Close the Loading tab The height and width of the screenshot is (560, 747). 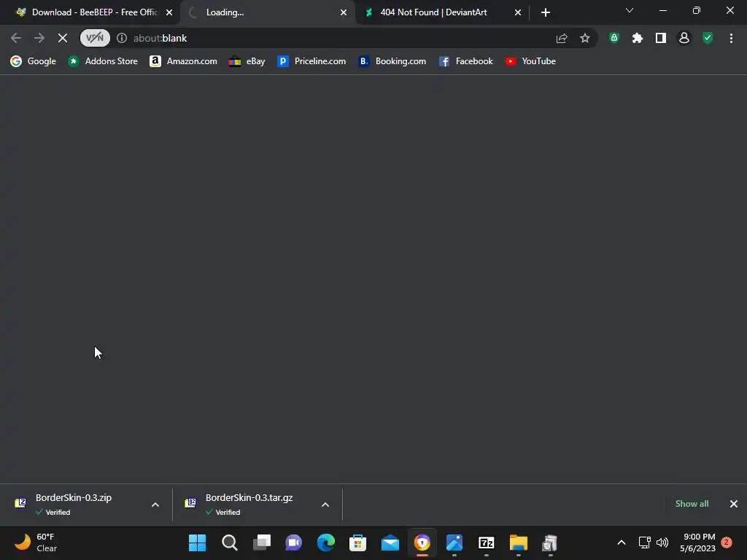(344, 12)
